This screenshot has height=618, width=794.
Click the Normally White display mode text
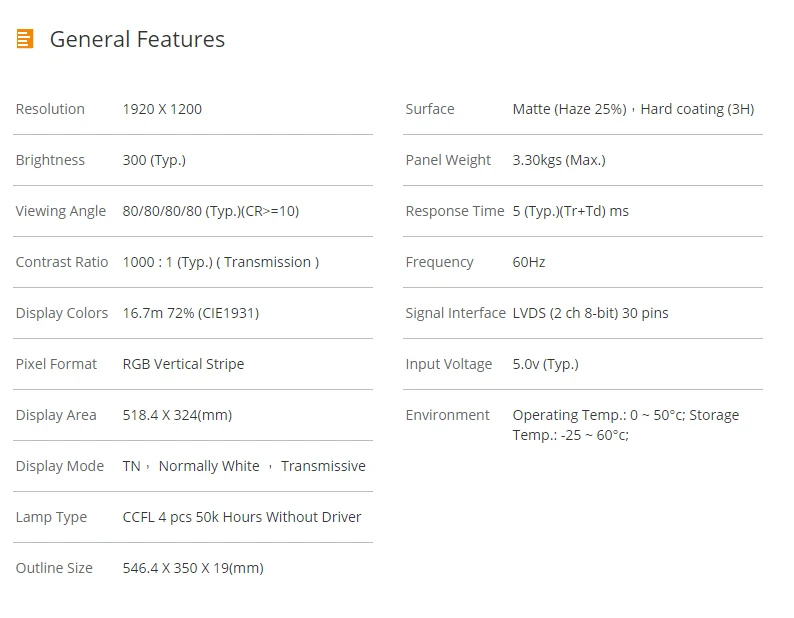[209, 466]
